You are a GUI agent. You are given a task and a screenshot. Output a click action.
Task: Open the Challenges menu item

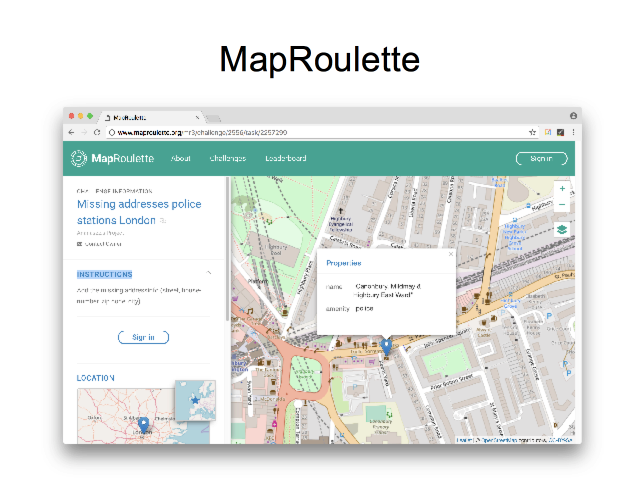[x=228, y=158]
